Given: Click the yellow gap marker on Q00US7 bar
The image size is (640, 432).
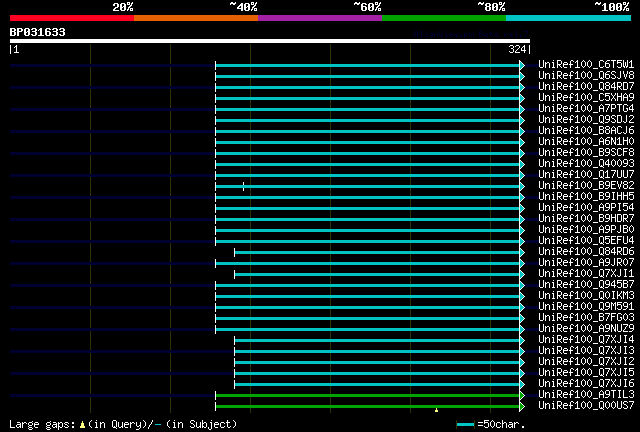Looking at the screenshot, I should [x=436, y=410].
